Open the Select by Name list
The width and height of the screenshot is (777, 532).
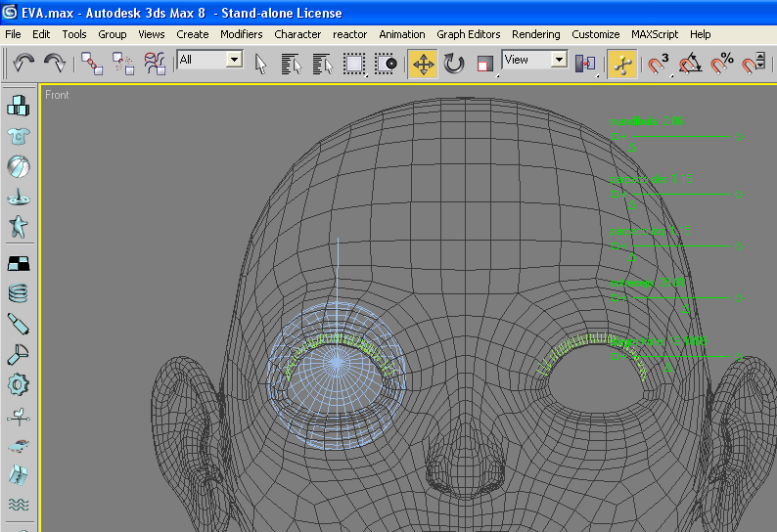[291, 64]
